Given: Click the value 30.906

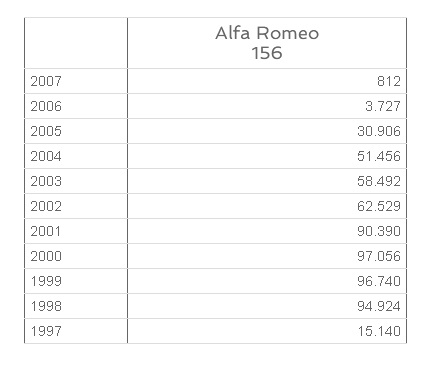Looking at the screenshot, I should click(x=379, y=131).
